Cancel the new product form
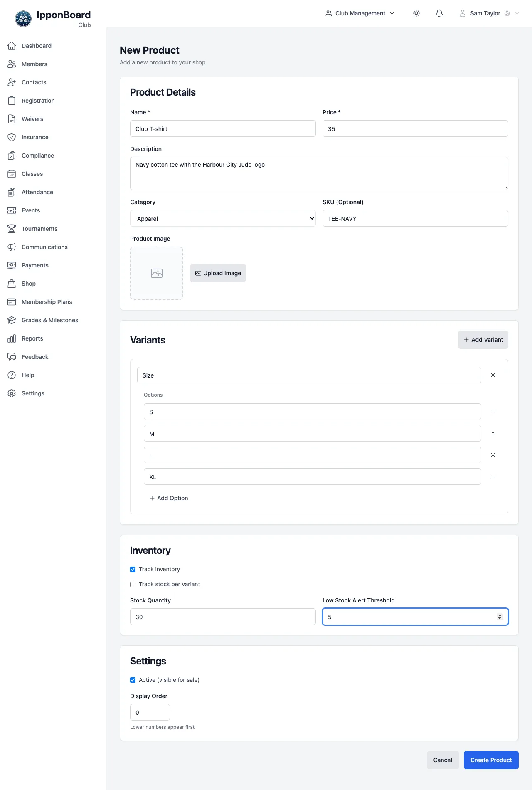Screen dimensions: 532x790 tap(443, 760)
